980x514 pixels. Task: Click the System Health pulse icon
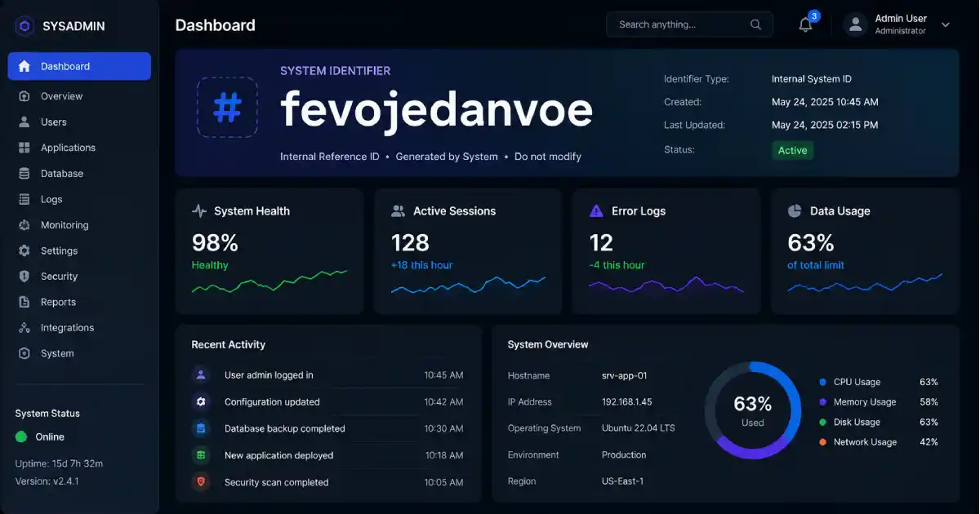click(199, 210)
